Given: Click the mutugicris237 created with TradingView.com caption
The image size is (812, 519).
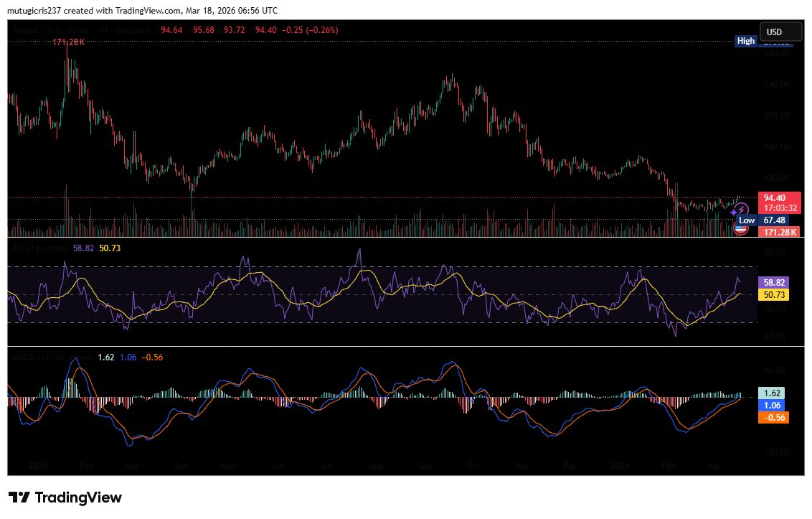Looking at the screenshot, I should tap(143, 10).
